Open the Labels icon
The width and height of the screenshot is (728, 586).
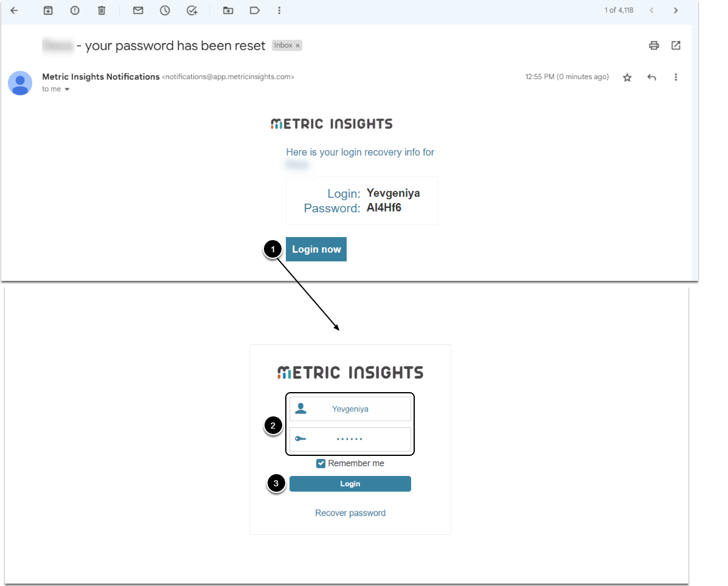(254, 10)
